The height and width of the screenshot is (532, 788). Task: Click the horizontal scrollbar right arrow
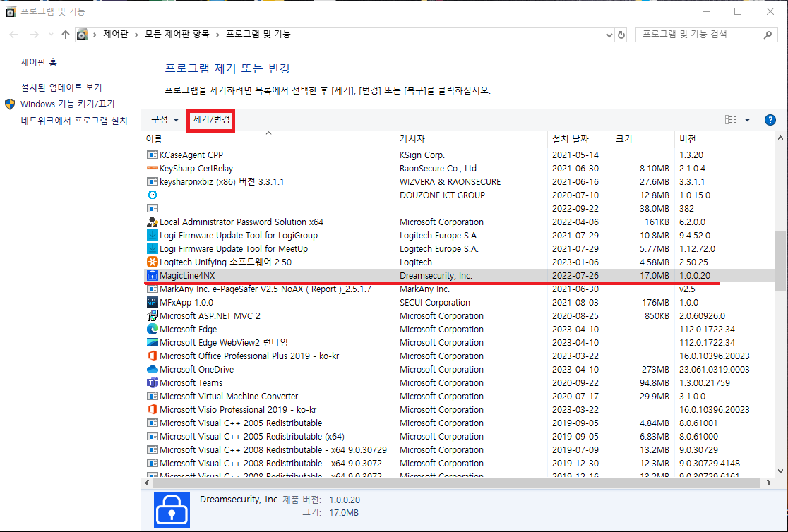point(768,483)
